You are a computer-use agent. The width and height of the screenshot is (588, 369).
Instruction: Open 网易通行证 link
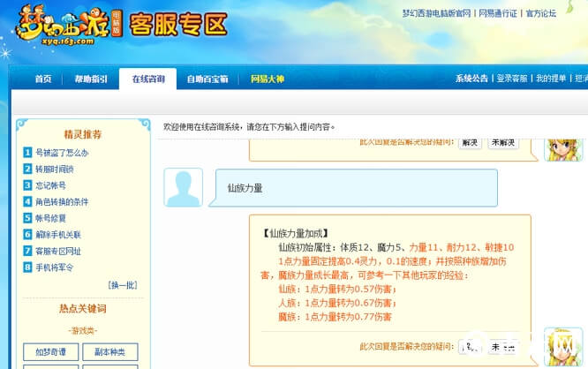pyautogui.click(x=498, y=13)
